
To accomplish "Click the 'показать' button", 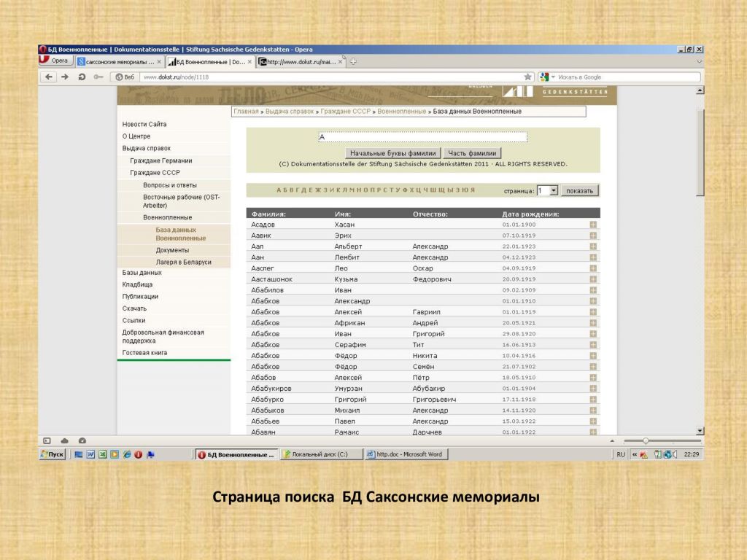I will pyautogui.click(x=579, y=190).
